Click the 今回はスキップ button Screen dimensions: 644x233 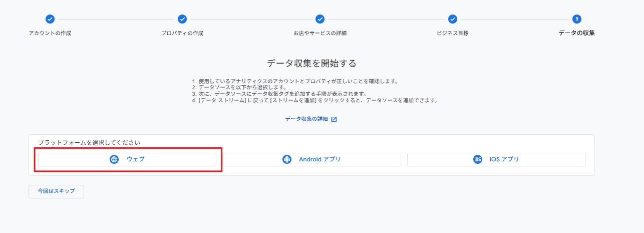click(x=56, y=191)
